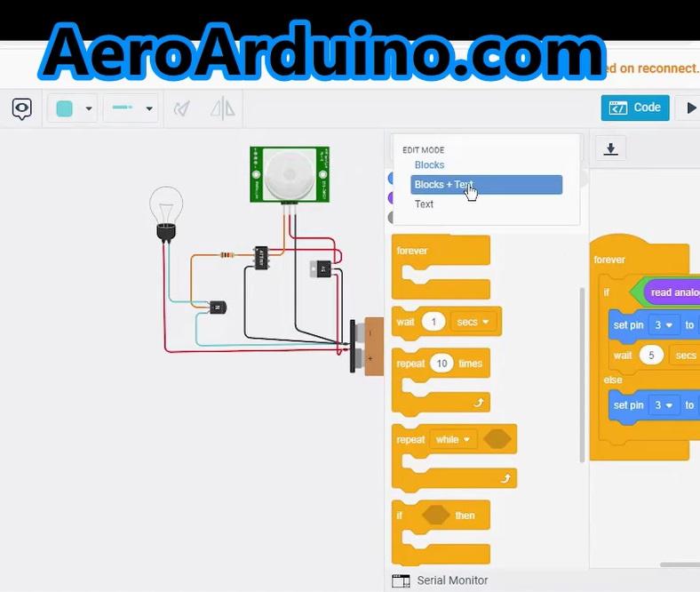Click the PIR motion sensor component

click(x=290, y=174)
